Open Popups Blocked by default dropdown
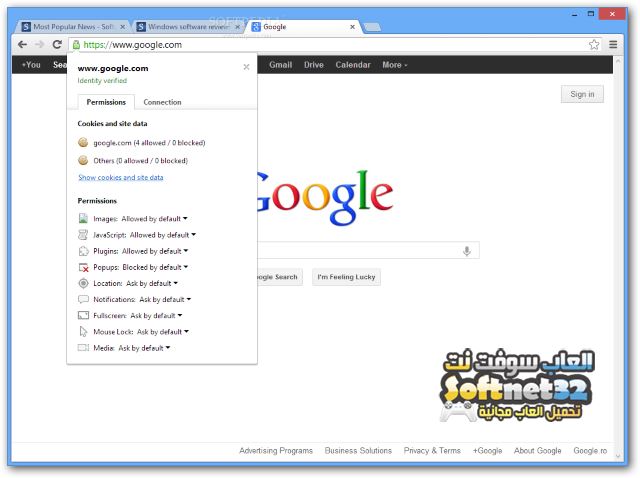Screen dimensions: 640x478 click(155, 267)
